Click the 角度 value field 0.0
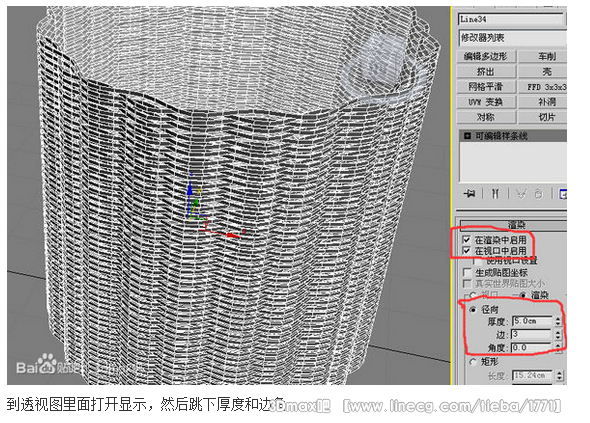The image size is (590, 423). click(532, 347)
